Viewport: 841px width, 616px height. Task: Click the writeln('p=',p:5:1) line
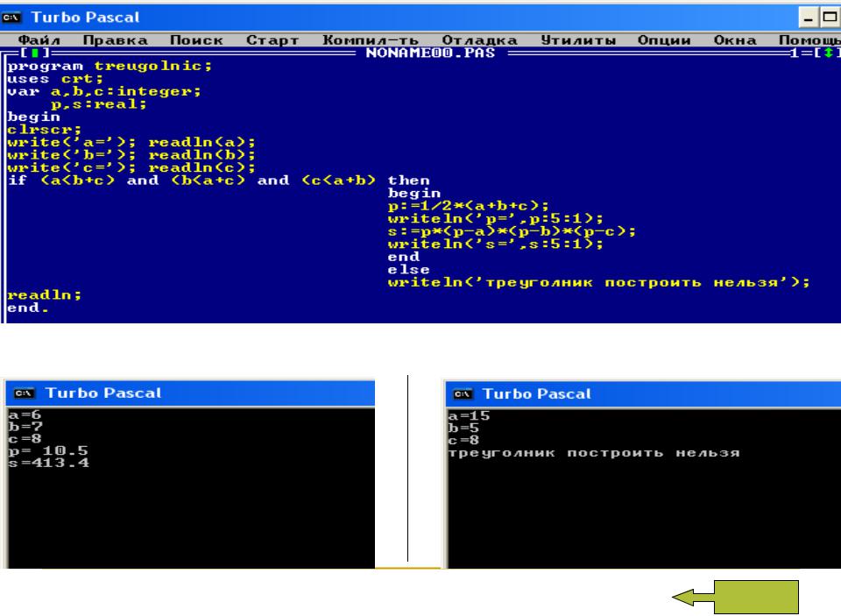(x=496, y=219)
